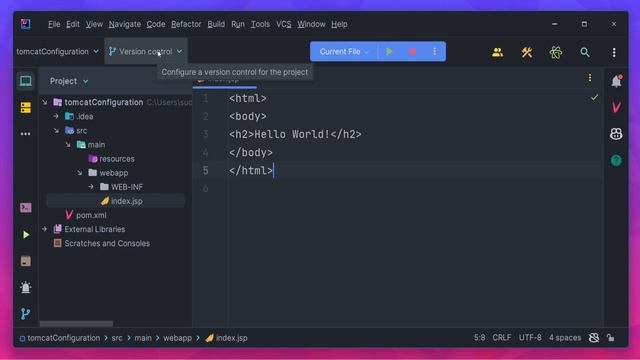
Task: Open the green atom plugin icon
Action: pos(556,52)
